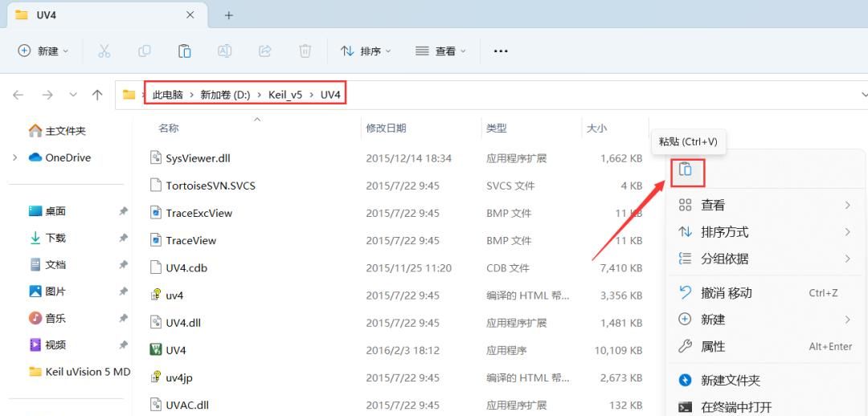
Task: Open 下载 folder in sidebar
Action: click(x=55, y=238)
